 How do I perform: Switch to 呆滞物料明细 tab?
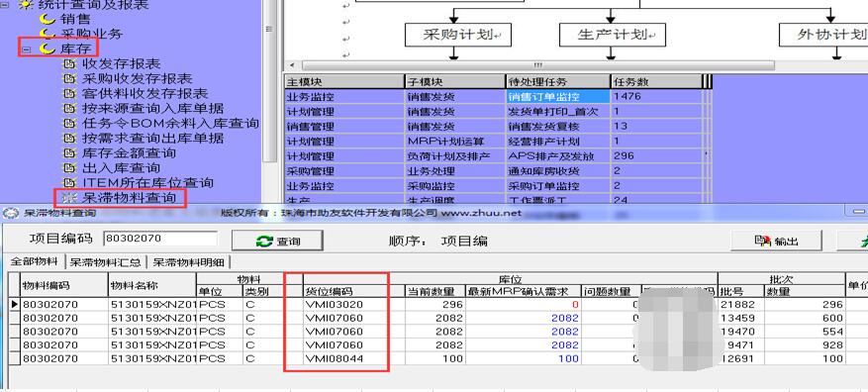(x=188, y=262)
